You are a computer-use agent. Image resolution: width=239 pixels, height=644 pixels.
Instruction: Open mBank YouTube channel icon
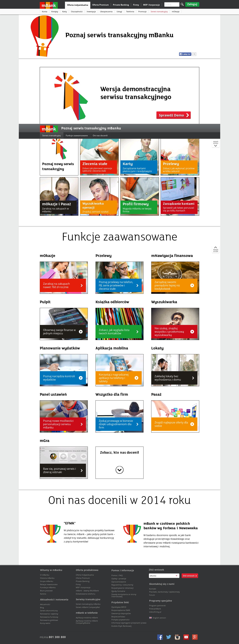(x=186, y=637)
